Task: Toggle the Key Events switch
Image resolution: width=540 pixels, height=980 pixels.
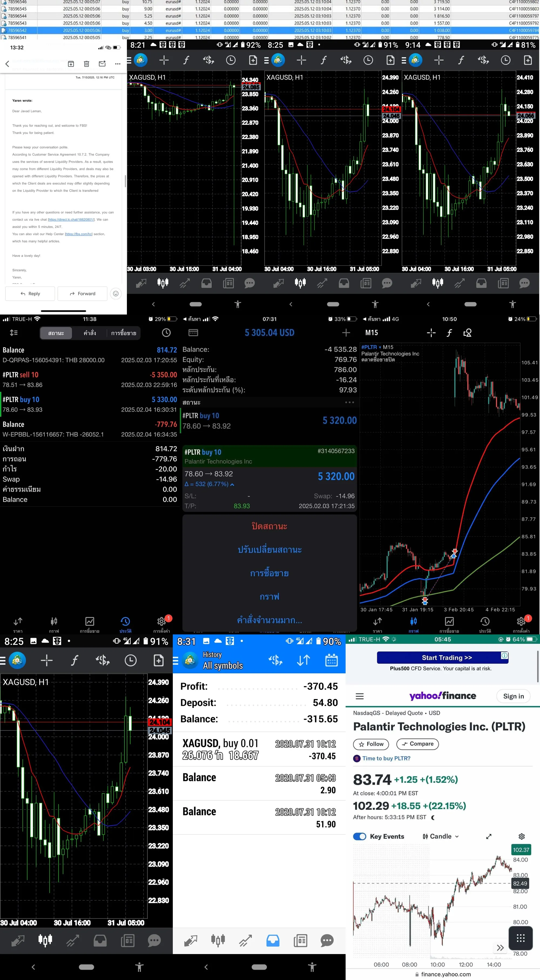Action: pyautogui.click(x=360, y=837)
